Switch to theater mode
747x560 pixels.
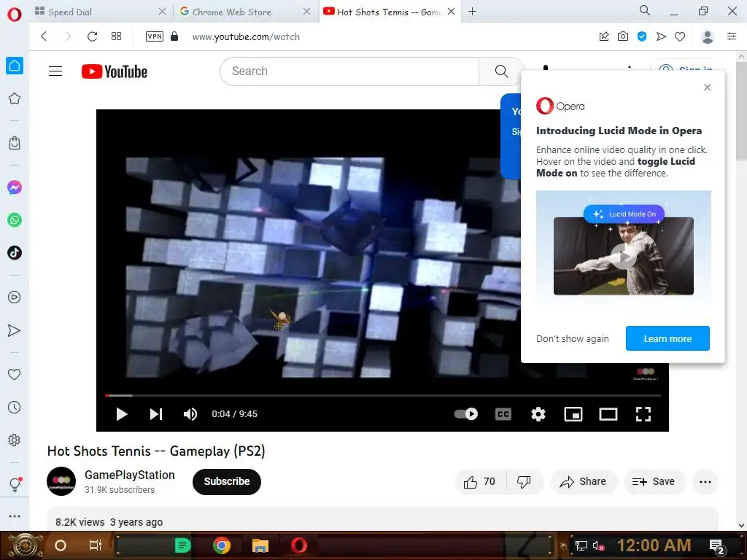608,414
